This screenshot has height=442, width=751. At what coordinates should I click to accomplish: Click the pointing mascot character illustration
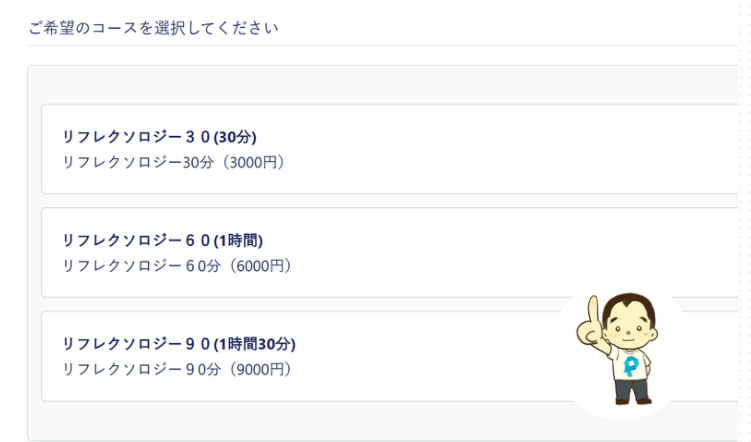point(618,349)
